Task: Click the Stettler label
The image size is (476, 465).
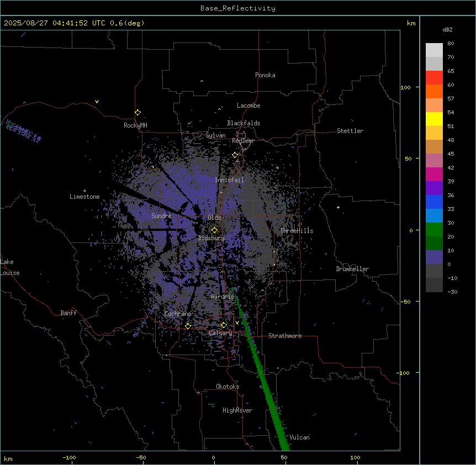Action: tap(350, 131)
